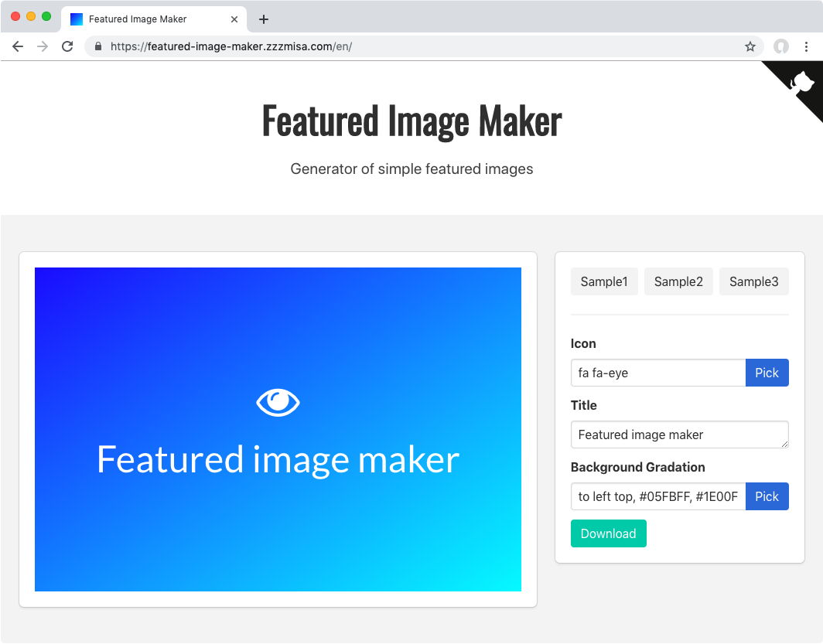Click the lock icon in the address bar
Screen dimensions: 823x644
pos(98,46)
